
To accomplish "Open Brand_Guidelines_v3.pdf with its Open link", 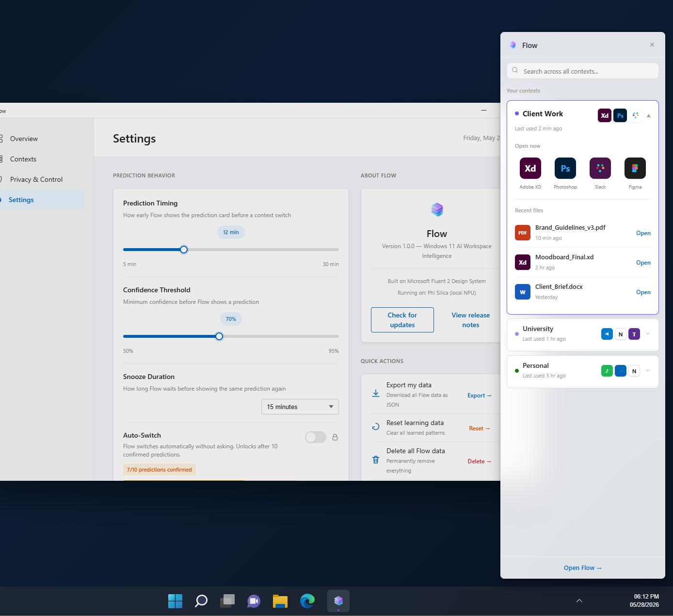I will click(x=643, y=233).
